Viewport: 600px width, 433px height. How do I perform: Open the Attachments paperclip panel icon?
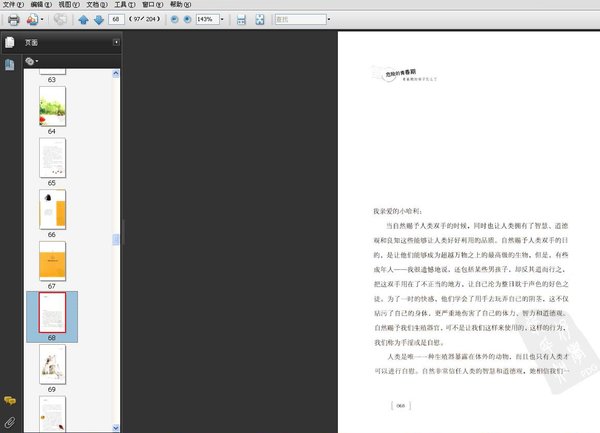pyautogui.click(x=10, y=422)
